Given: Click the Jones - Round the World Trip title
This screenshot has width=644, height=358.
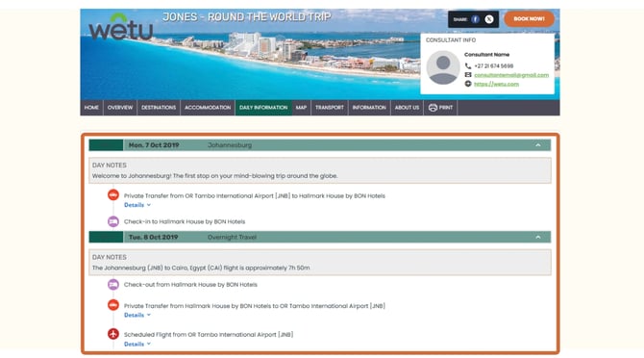Looking at the screenshot, I should coord(246,17).
